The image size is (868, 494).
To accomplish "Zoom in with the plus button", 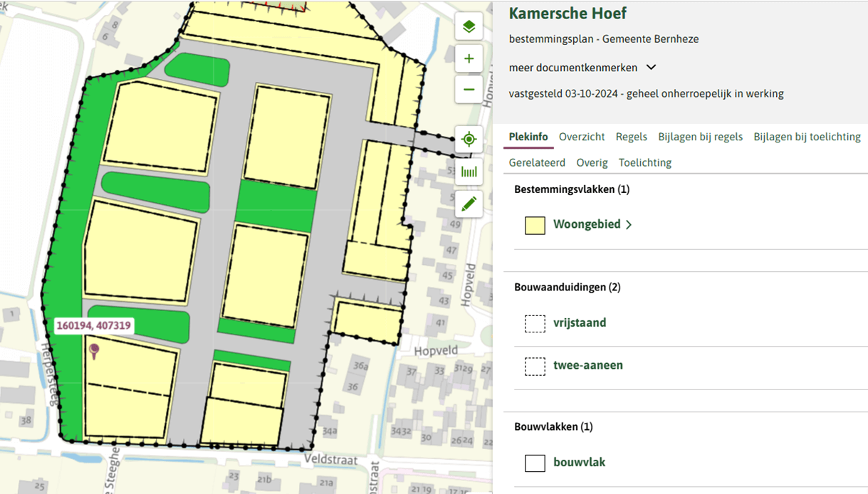I will point(469,58).
